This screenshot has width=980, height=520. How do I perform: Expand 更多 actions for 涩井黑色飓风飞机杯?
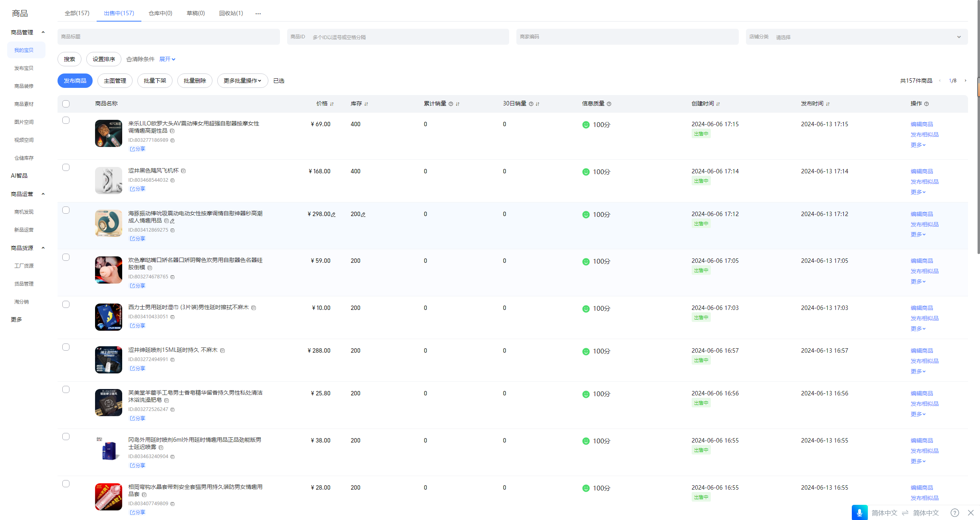tap(918, 192)
